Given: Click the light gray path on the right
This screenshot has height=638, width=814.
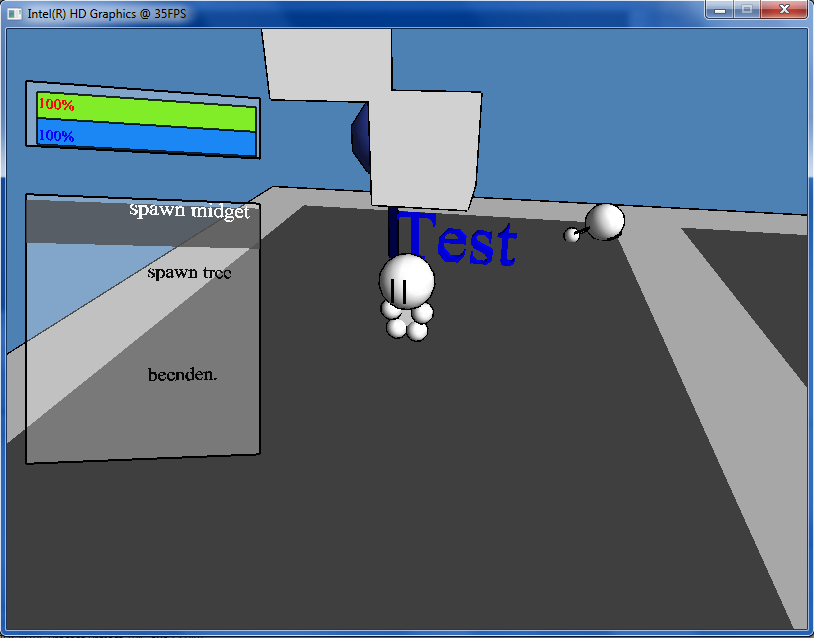Looking at the screenshot, I should coord(730,400).
